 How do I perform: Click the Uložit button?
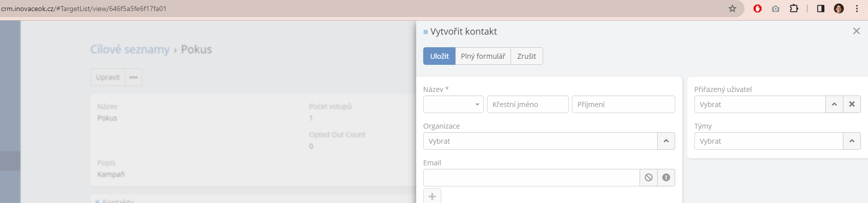439,56
